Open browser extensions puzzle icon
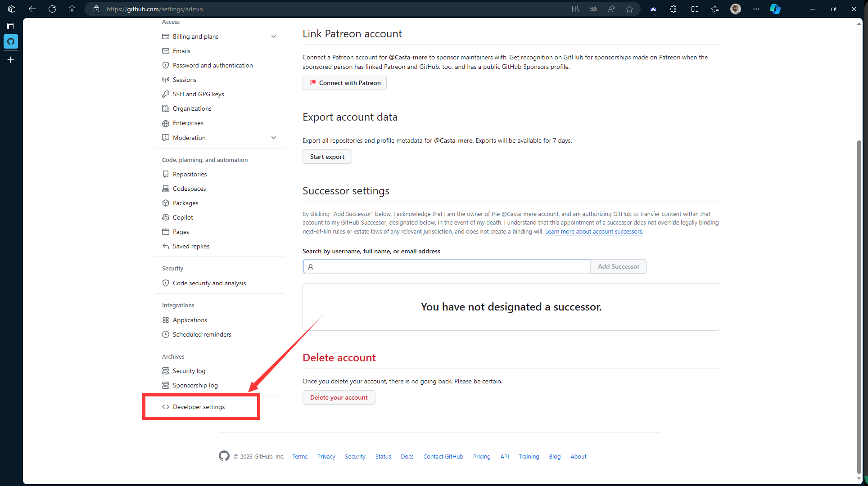This screenshot has width=868, height=486. click(x=673, y=9)
